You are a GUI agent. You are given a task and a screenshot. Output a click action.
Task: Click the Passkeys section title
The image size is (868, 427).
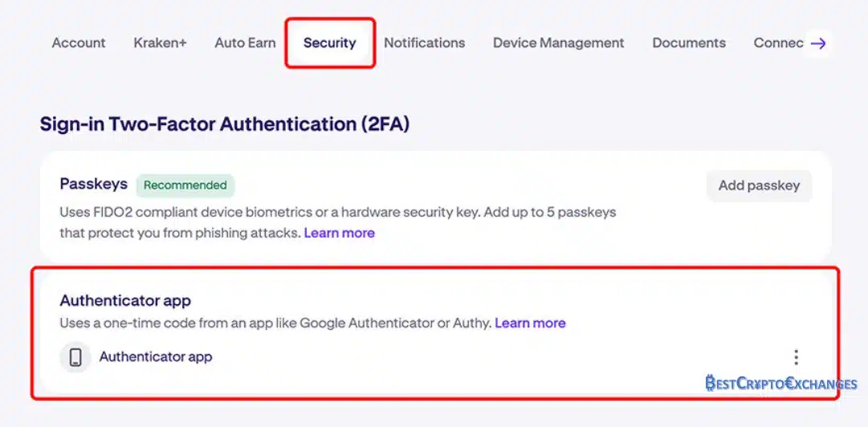point(94,184)
